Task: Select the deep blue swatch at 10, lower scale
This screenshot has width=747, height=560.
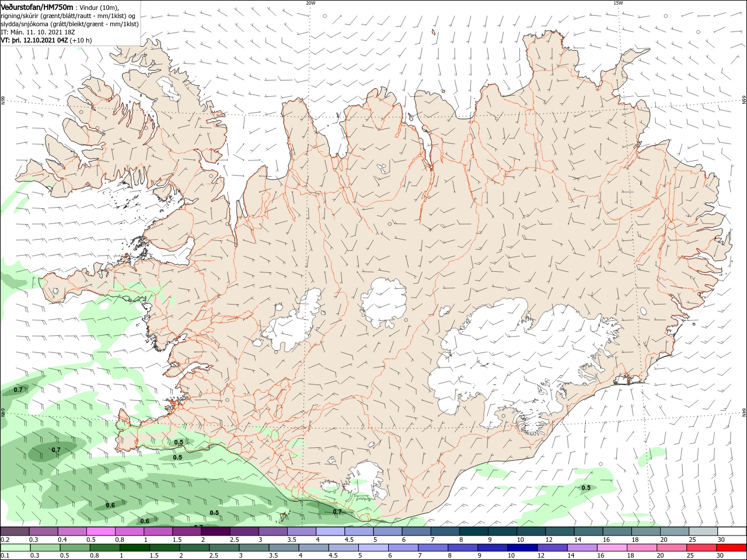Action: click(x=522, y=548)
